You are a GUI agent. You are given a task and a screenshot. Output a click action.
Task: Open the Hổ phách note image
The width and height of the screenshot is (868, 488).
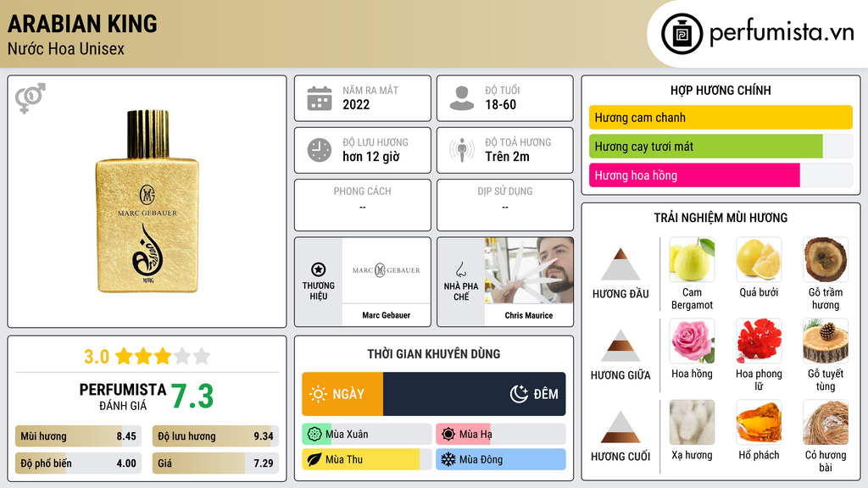(x=759, y=422)
